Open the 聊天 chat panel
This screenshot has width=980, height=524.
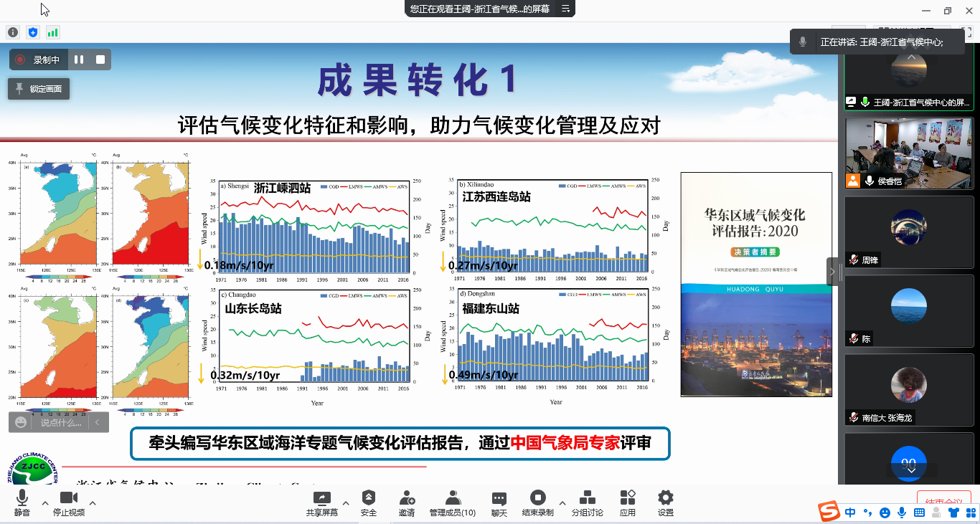click(x=499, y=503)
